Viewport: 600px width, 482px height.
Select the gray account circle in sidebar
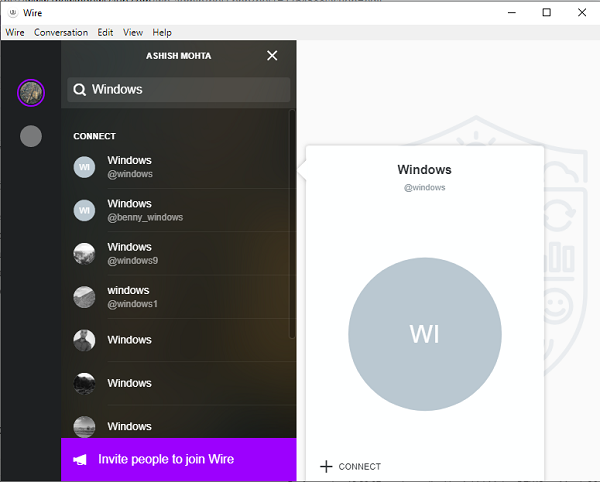pyautogui.click(x=31, y=136)
